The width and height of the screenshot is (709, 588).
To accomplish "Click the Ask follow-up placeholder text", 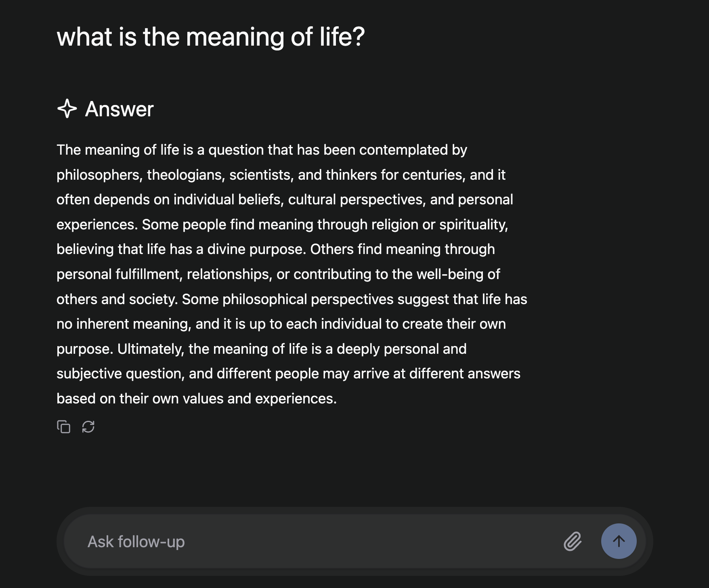I will pyautogui.click(x=136, y=541).
